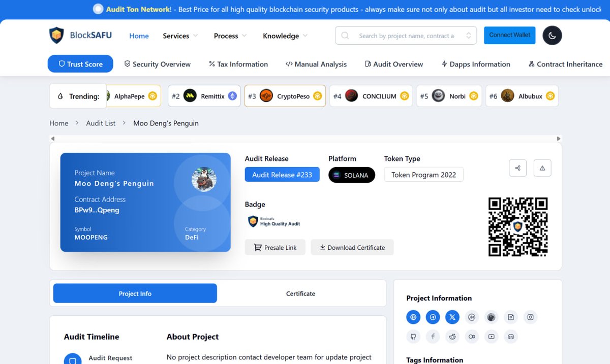Click the Connect Wallet button
Viewport: 610px width, 364px height.
510,35
